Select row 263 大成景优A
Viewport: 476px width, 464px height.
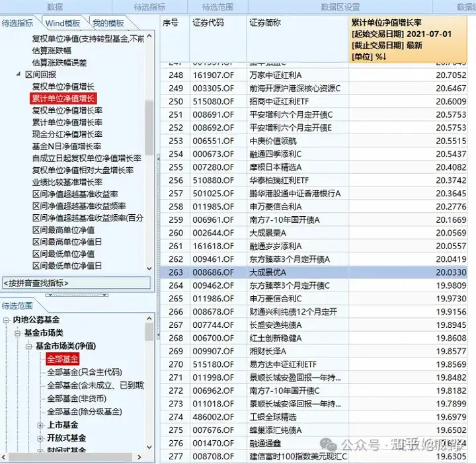point(313,272)
